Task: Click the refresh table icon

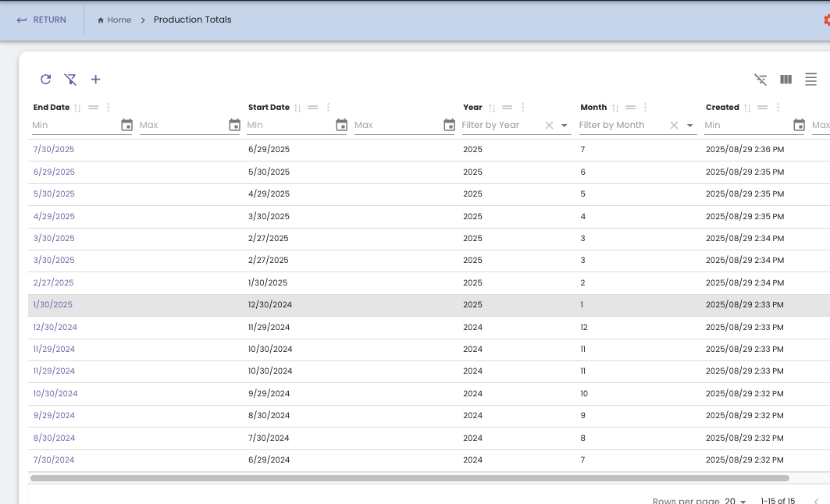Action: (x=45, y=80)
